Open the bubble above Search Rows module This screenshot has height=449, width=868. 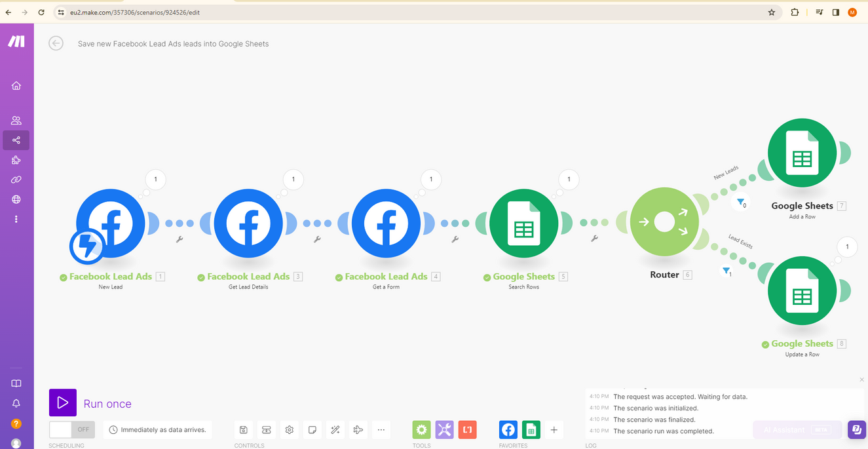(569, 179)
